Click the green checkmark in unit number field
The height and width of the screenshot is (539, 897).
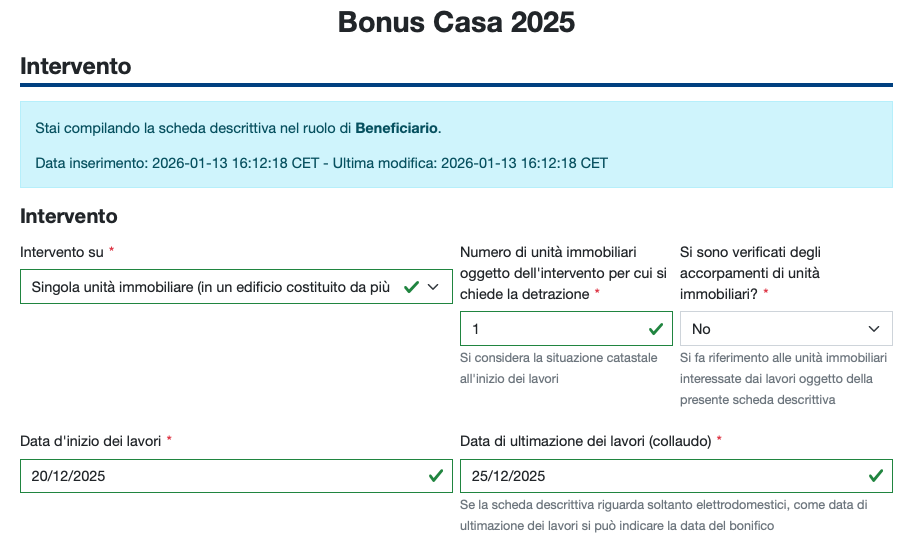656,329
